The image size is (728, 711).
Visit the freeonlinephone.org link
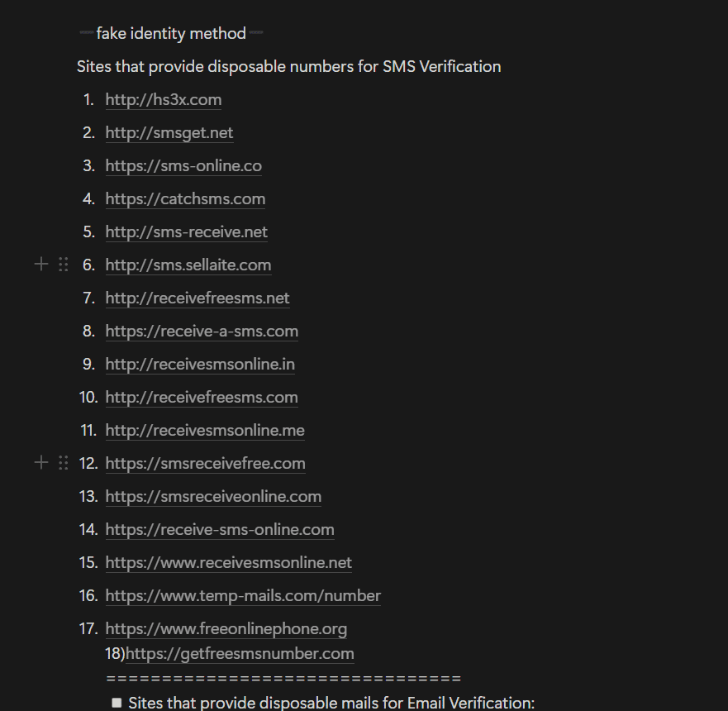pyautogui.click(x=226, y=629)
